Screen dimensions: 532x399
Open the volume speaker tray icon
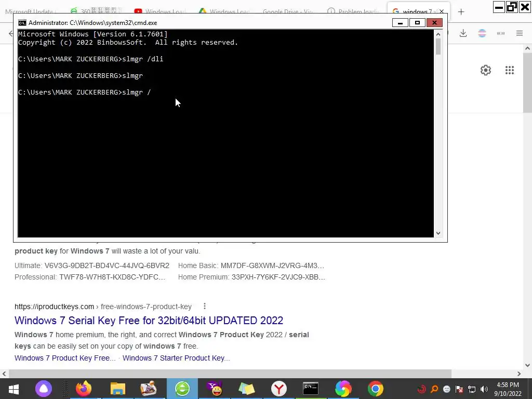484,389
